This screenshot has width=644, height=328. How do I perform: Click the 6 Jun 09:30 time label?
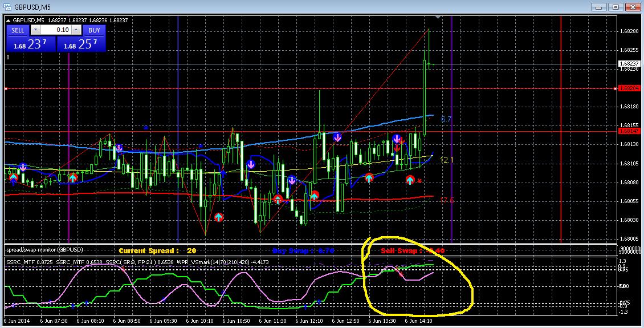click(163, 321)
